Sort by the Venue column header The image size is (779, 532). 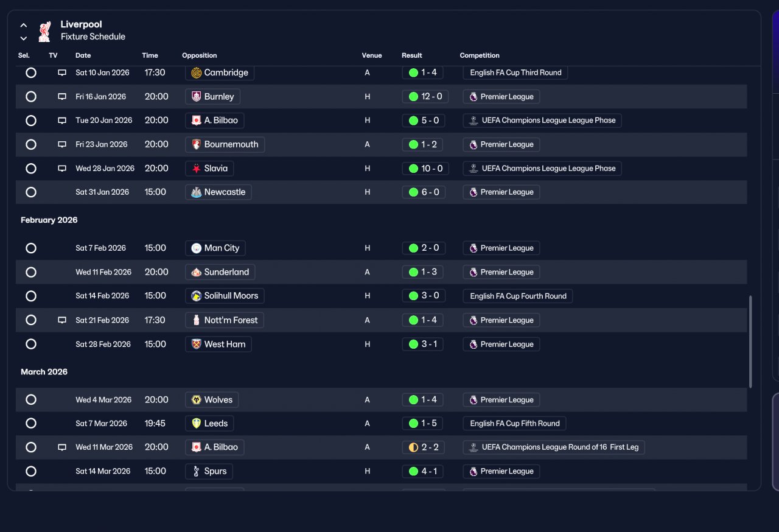[x=372, y=55]
